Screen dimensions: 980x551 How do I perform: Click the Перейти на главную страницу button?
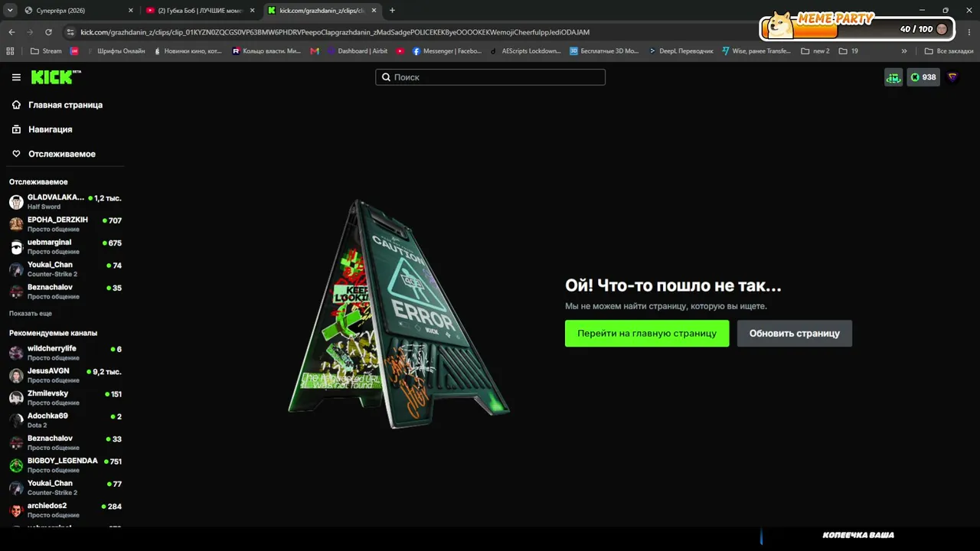647,334
